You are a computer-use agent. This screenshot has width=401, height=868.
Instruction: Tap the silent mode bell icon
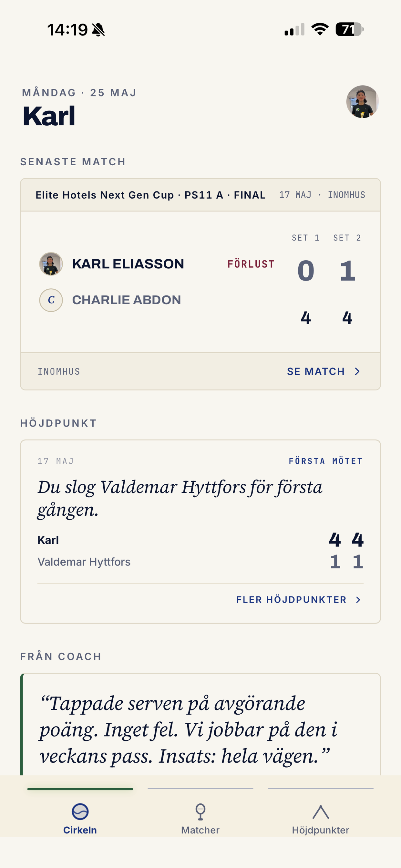pos(98,30)
